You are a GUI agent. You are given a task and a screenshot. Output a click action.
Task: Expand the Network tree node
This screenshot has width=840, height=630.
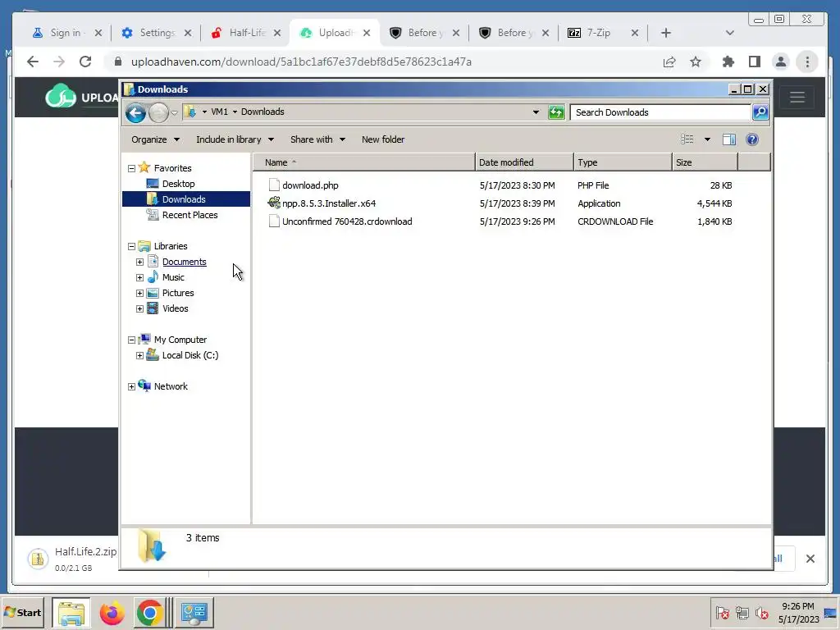131,387
